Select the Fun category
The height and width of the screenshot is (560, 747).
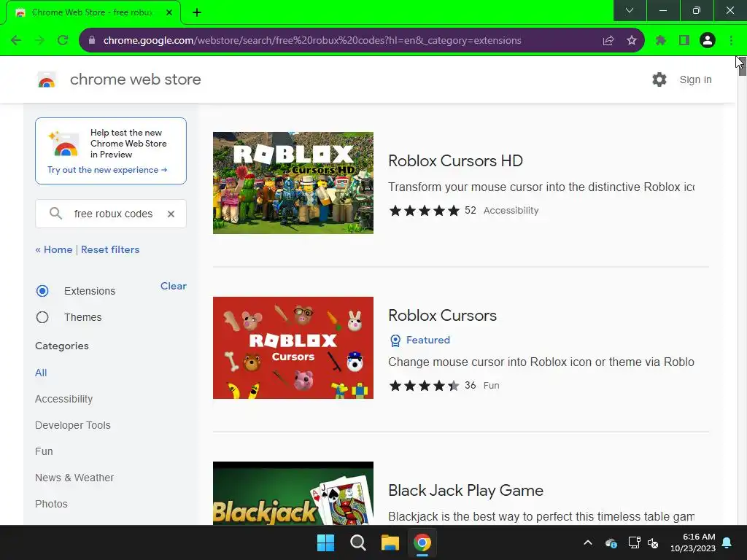pos(44,451)
